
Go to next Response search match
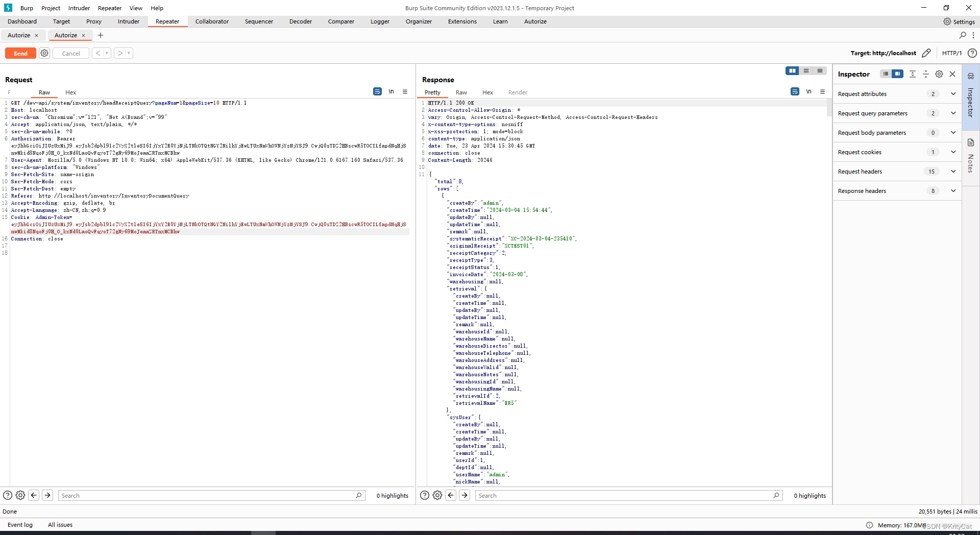464,495
